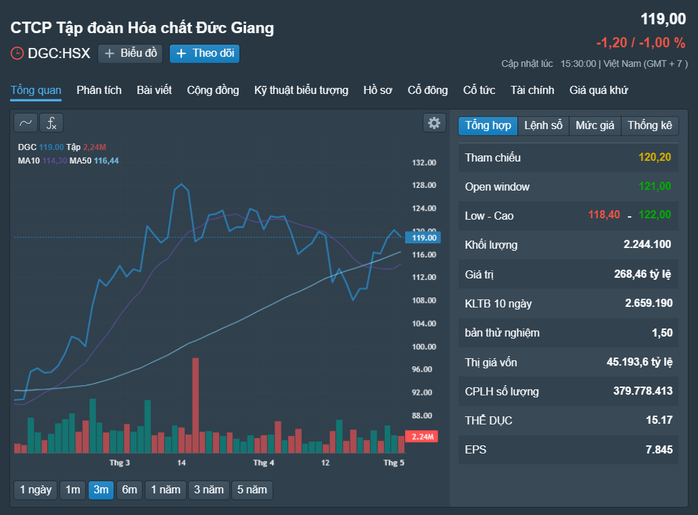The width and height of the screenshot is (698, 515).
Task: Click the bản thử nghiệm value 1,50
Action: tap(662, 333)
